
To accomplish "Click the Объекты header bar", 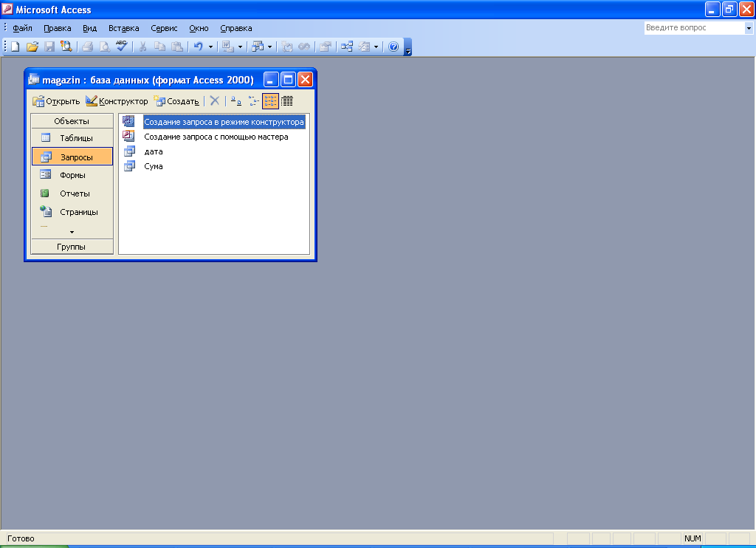I will pyautogui.click(x=72, y=121).
